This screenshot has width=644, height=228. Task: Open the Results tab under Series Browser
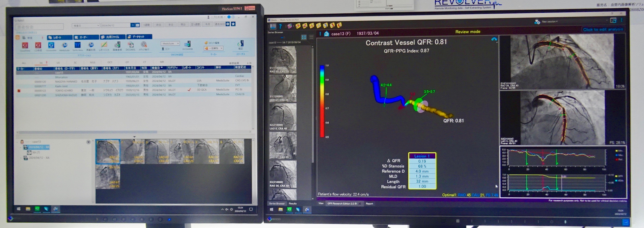pyautogui.click(x=292, y=204)
